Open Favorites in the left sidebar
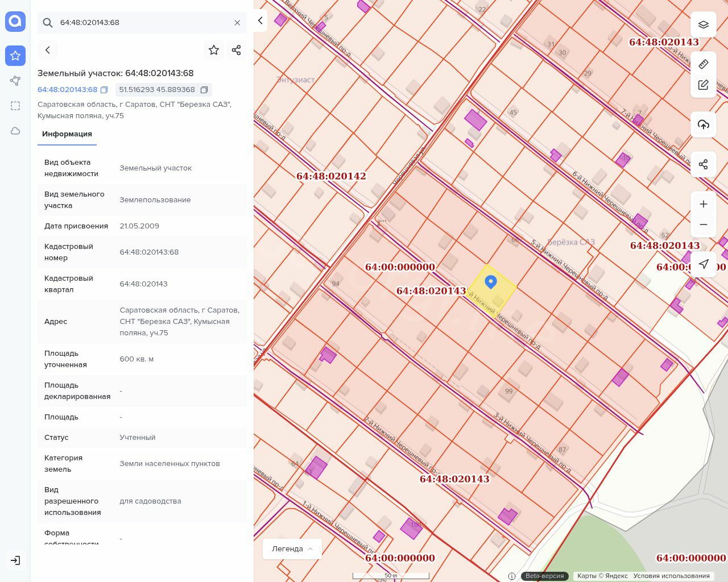The height and width of the screenshot is (582, 728). point(15,56)
